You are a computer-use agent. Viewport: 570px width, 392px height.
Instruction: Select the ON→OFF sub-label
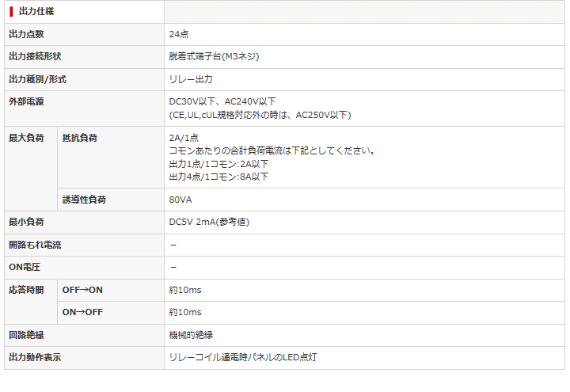coord(82,312)
